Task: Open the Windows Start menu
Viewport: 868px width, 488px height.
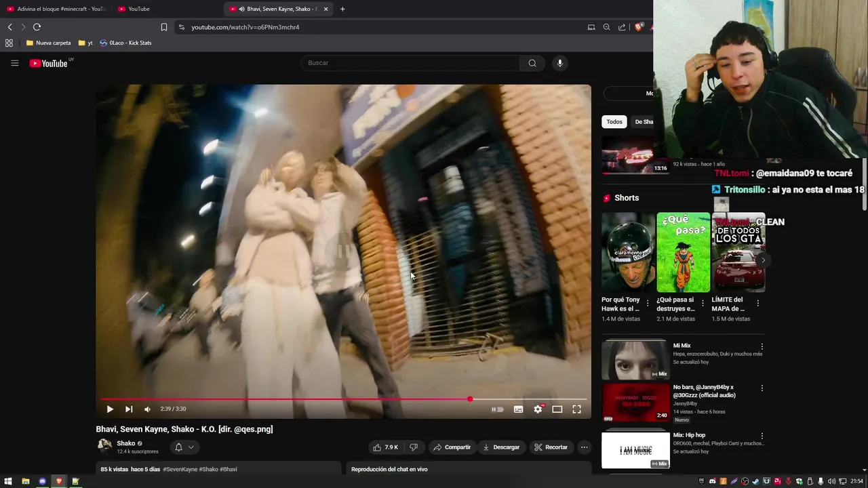Action: 8,481
